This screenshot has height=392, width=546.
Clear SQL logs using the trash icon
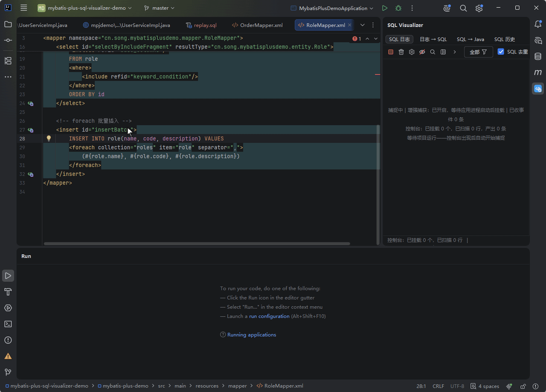[x=401, y=52]
